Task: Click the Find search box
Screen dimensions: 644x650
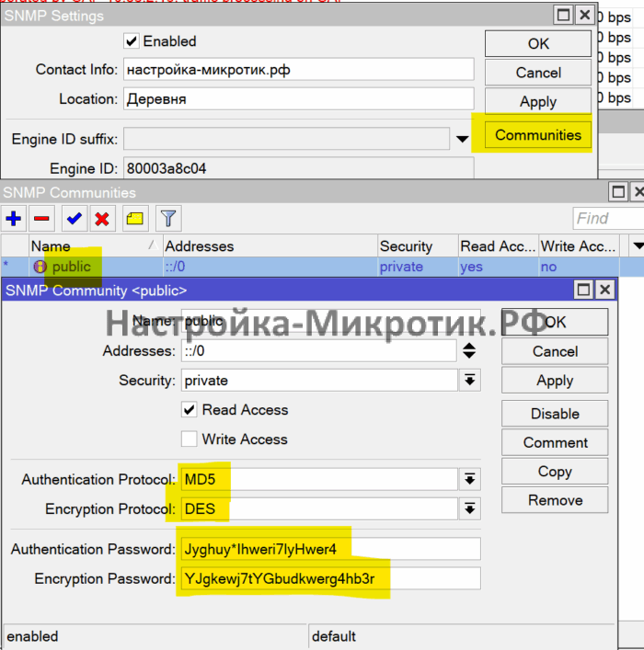Action: [608, 218]
